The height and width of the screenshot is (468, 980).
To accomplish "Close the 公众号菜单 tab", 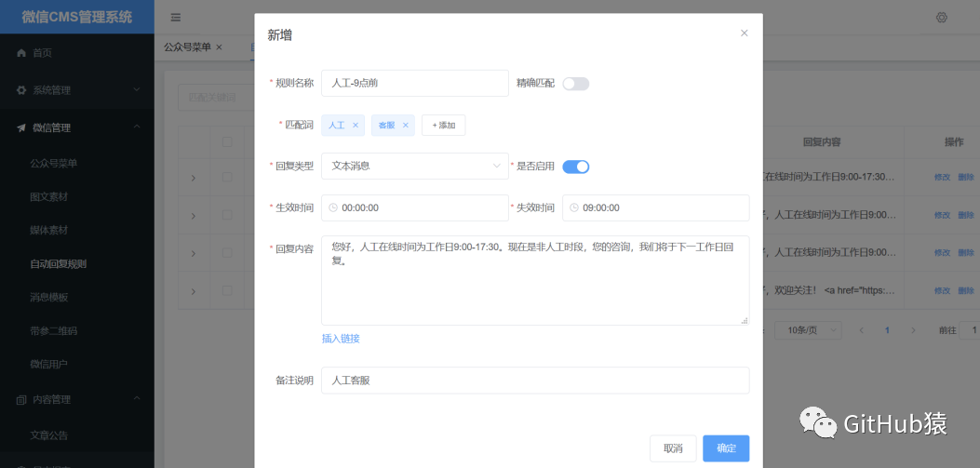I will pyautogui.click(x=219, y=47).
